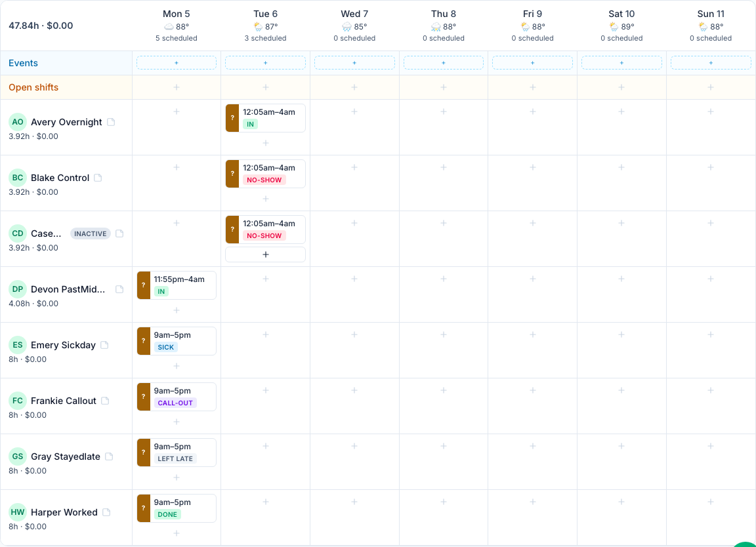The image size is (756, 547).
Task: Click the Wed 7 weather icon
Action: click(x=346, y=26)
